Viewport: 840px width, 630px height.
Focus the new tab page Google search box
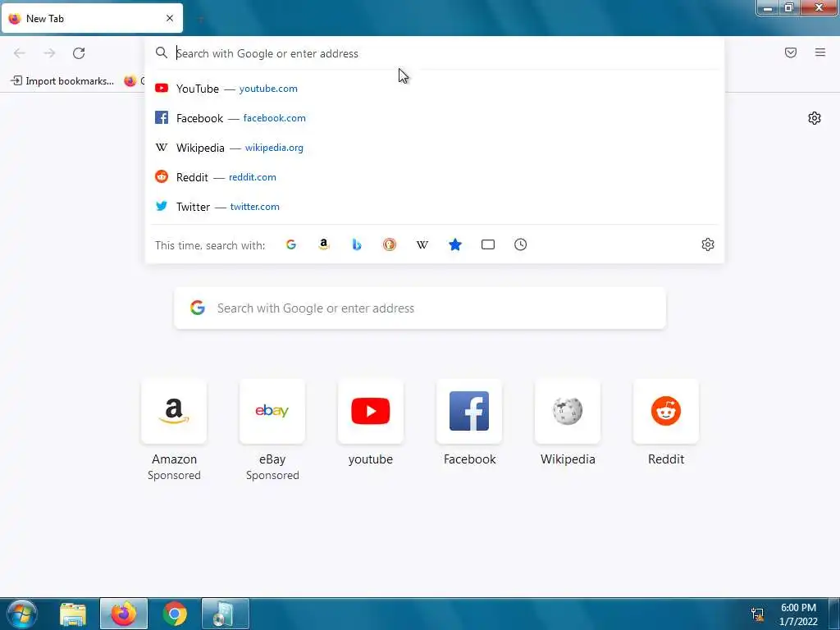click(420, 308)
